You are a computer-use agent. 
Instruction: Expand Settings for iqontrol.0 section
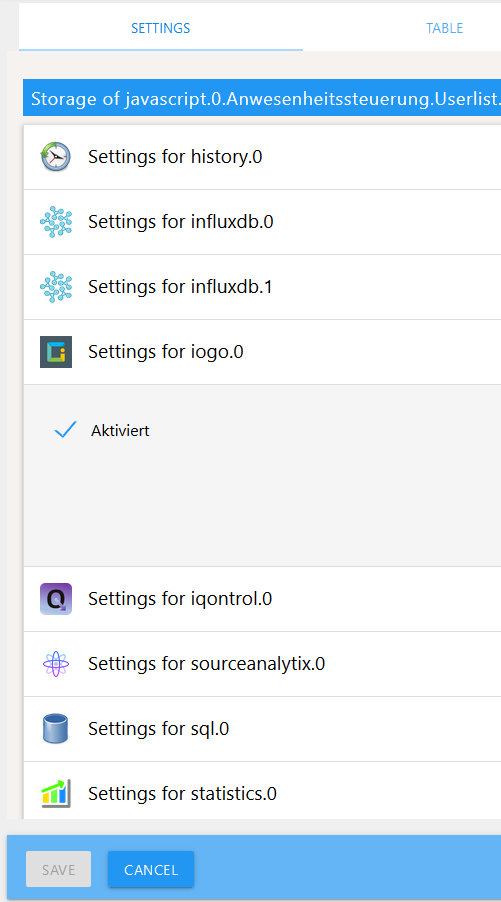[262, 599]
